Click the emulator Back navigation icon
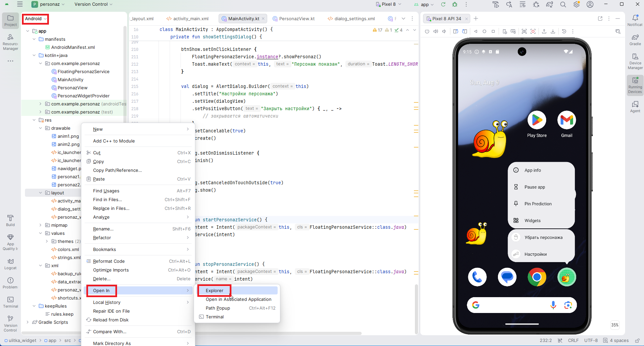The width and height of the screenshot is (644, 346). pyautogui.click(x=476, y=31)
